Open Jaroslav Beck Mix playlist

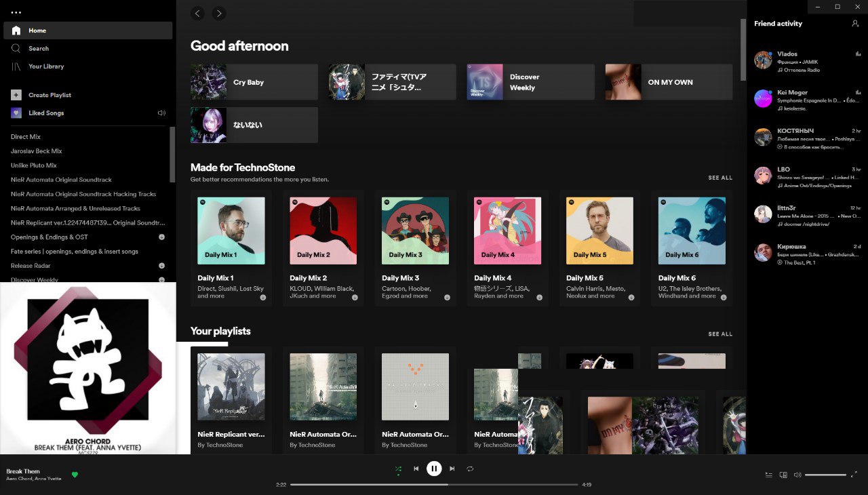[x=37, y=151]
